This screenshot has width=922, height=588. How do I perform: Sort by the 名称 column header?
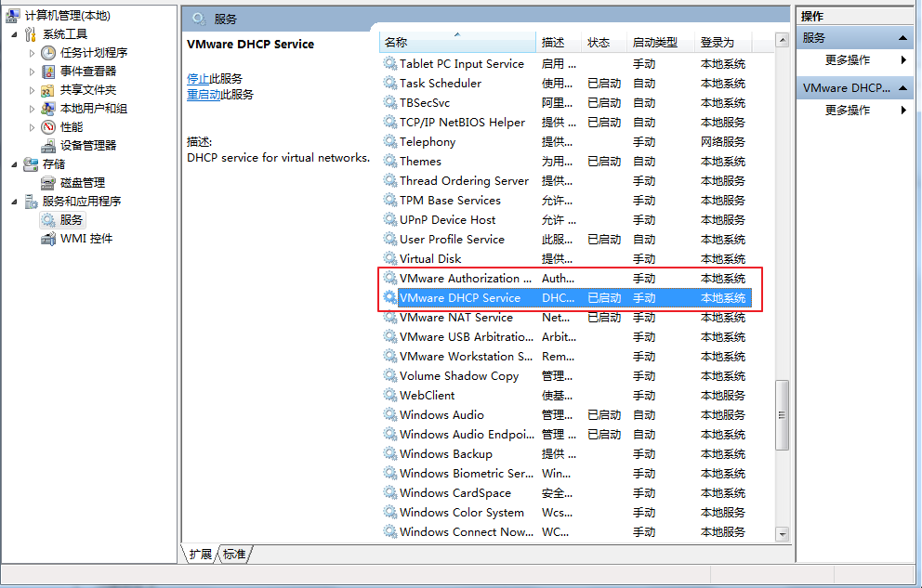coord(457,43)
